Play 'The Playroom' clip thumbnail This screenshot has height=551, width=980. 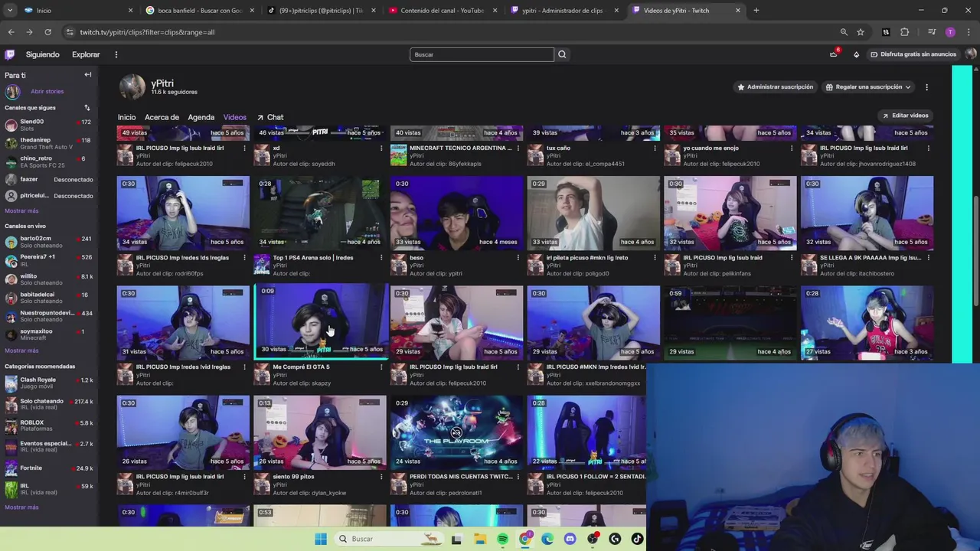[x=456, y=432]
